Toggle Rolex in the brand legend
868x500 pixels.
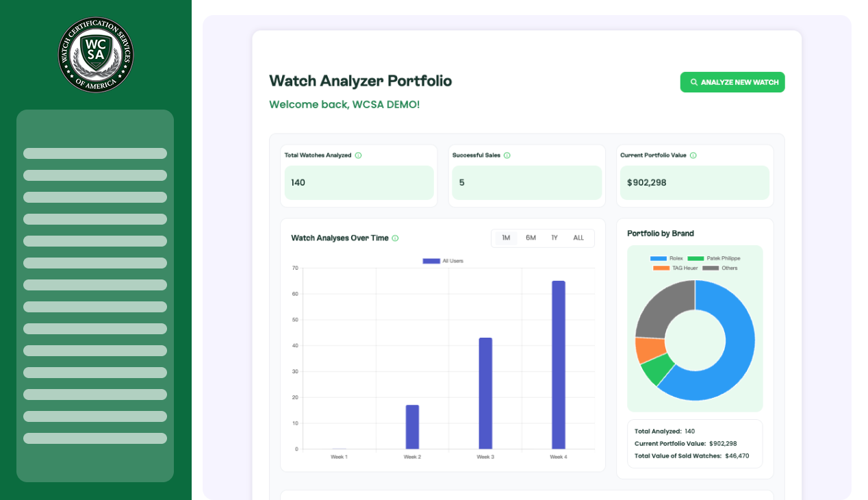tap(667, 258)
